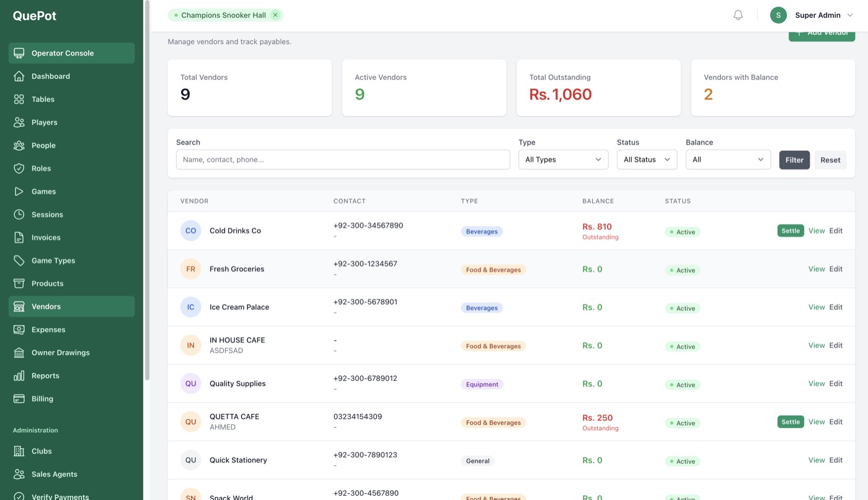Click the Tables grid icon in sidebar
This screenshot has height=500, width=868.
tap(19, 99)
